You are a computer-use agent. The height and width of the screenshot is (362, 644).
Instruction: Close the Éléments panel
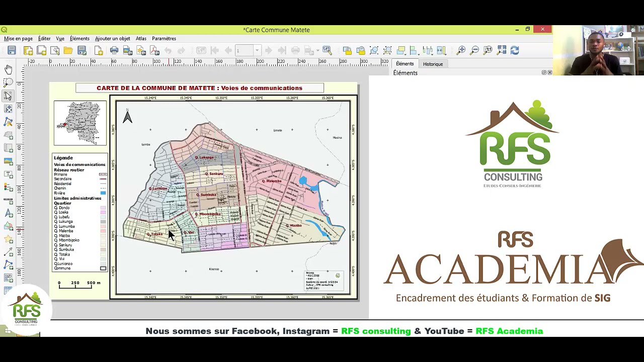click(x=549, y=73)
